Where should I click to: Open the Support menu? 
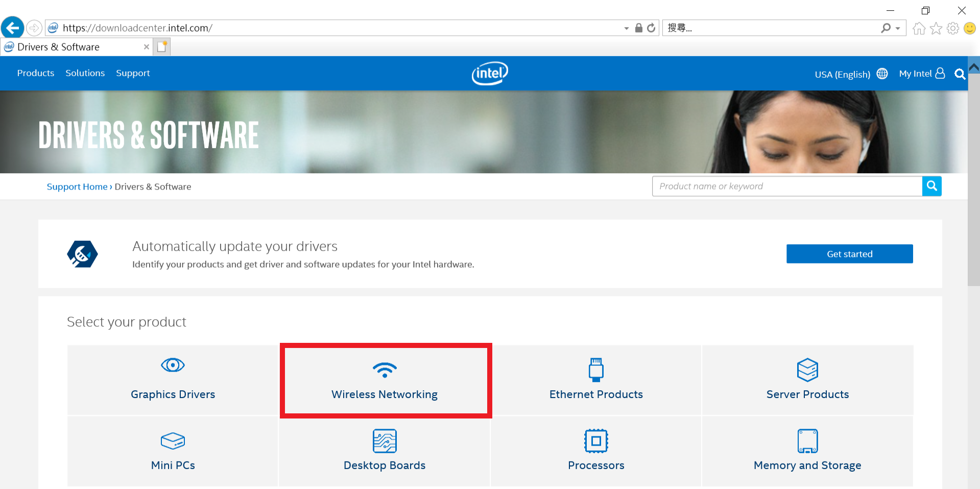click(133, 73)
